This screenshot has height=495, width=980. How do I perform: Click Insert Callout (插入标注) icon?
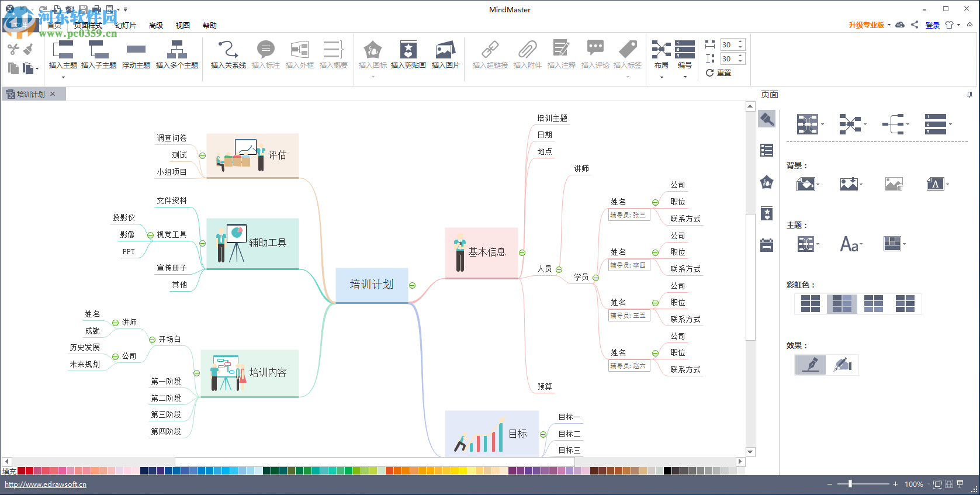point(265,49)
